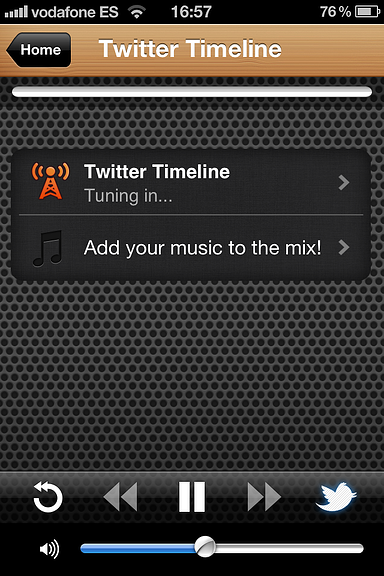
Task: Expand Twitter Timeline row chevron
Action: click(344, 182)
